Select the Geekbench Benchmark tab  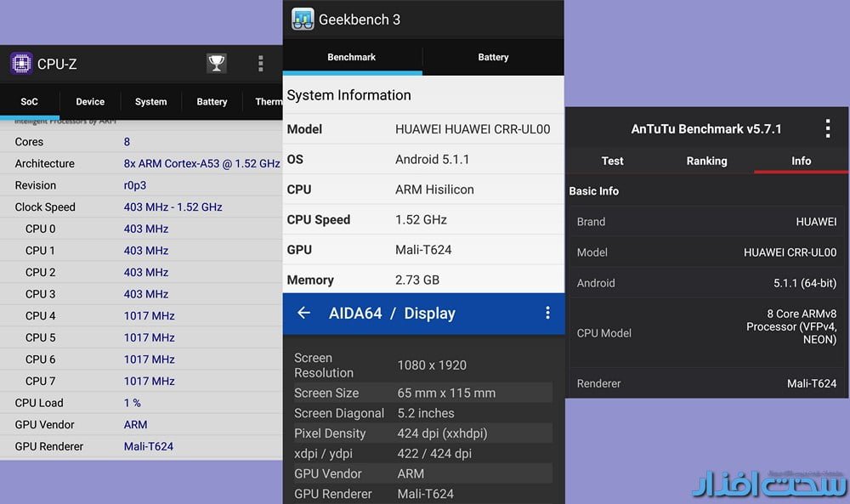tap(352, 58)
